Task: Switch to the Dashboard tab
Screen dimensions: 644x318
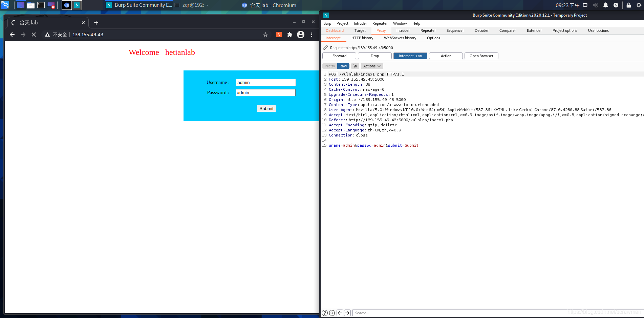Action: [335, 30]
